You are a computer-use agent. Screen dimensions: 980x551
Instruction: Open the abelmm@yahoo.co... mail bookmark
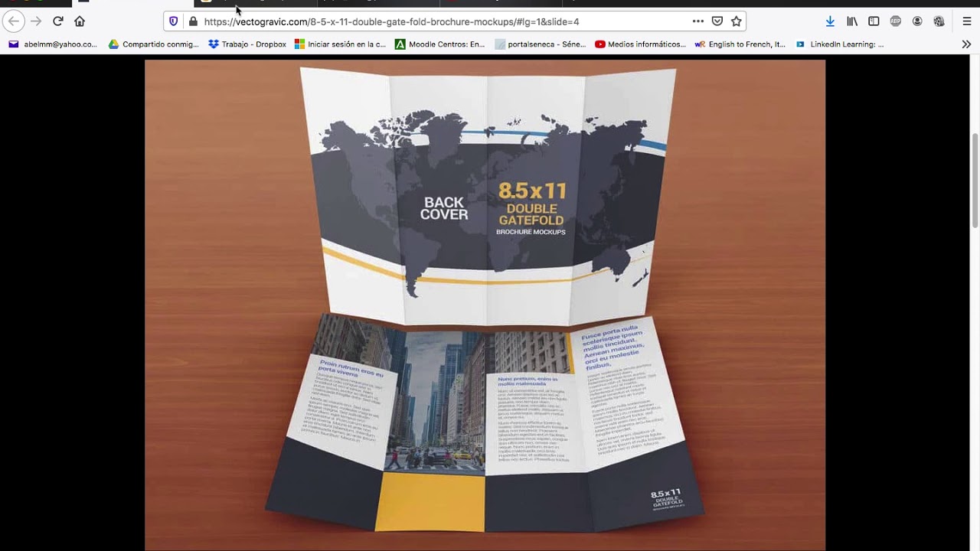pos(53,44)
